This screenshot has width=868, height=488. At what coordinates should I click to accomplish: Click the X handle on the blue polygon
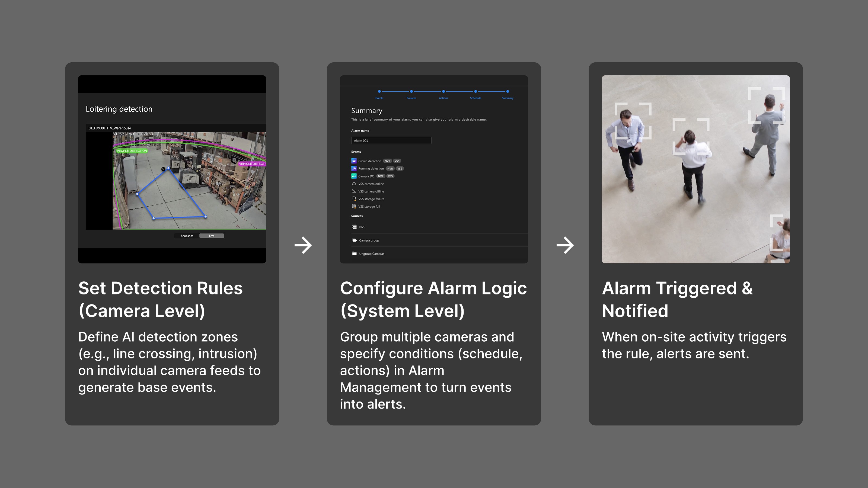[x=163, y=169]
